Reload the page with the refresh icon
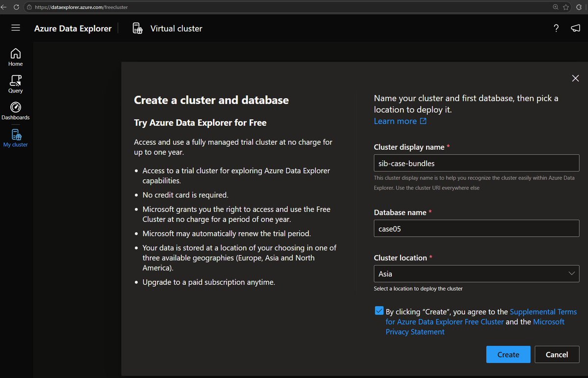This screenshot has height=378, width=588. (x=16, y=7)
